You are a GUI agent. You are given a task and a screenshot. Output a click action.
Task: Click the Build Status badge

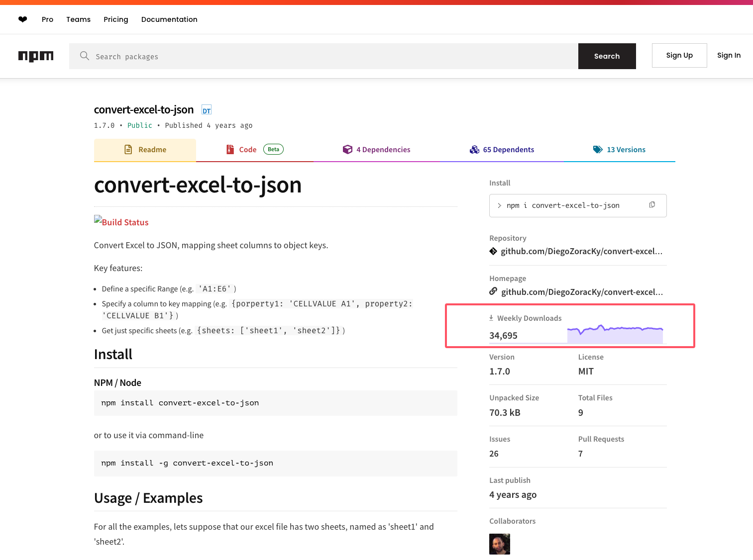coord(121,222)
